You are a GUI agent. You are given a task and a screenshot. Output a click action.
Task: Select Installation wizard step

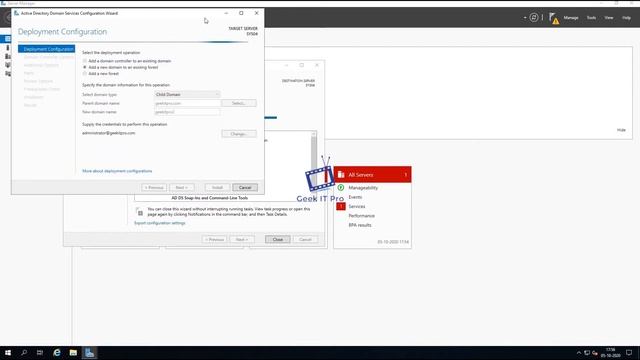33,97
